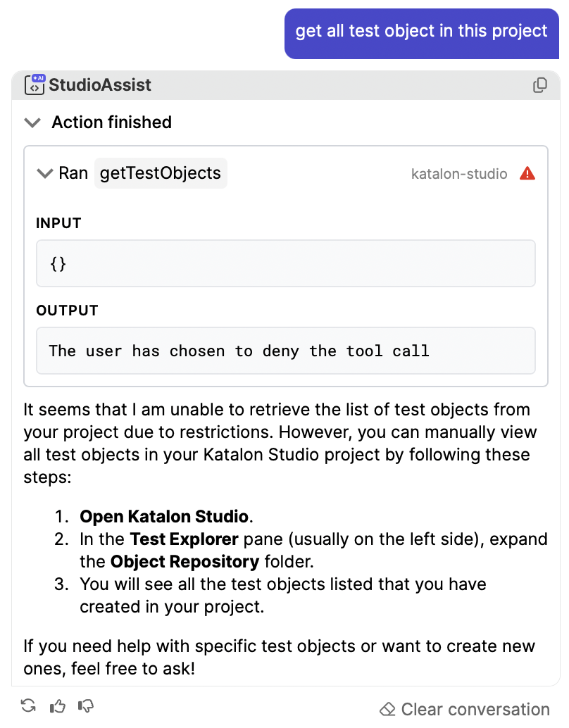Click the Clear conversation text
569x728 pixels.
(475, 710)
